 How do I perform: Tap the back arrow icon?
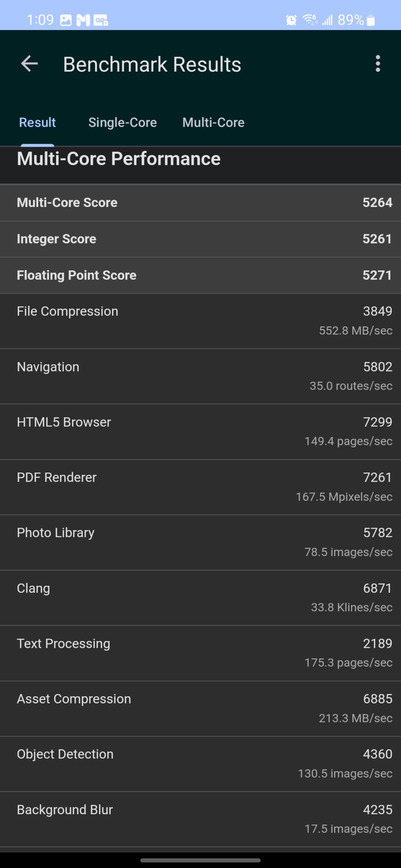(30, 64)
